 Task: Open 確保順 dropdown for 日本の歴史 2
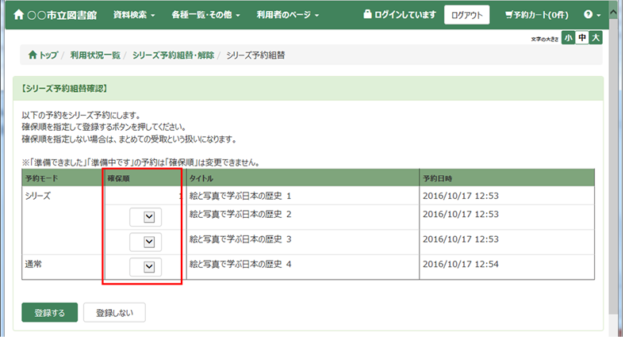tap(148, 216)
